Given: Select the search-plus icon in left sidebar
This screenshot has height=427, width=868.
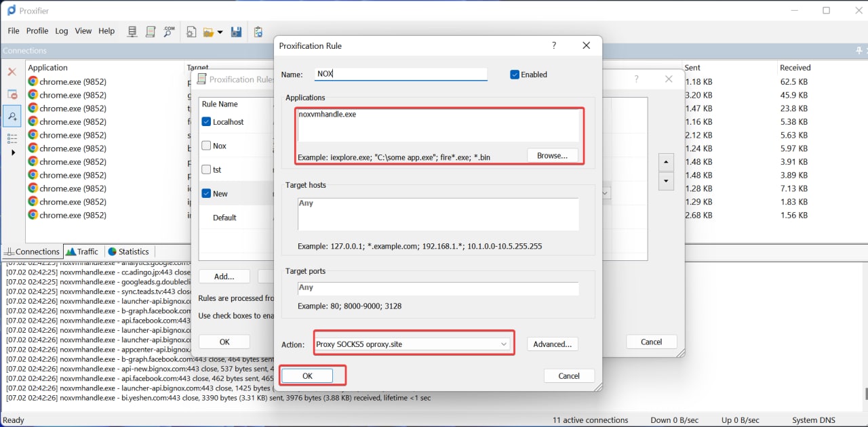Looking at the screenshot, I should 12,117.
